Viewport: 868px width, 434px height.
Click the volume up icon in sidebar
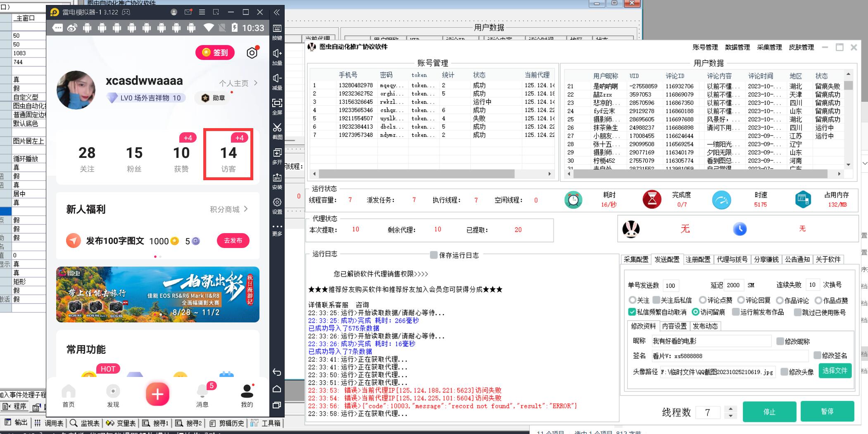pos(277,54)
